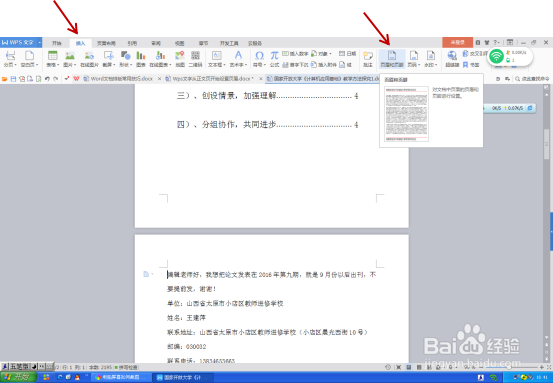Open the 页码 page number dropdown
553x383 pixels.
414,59
